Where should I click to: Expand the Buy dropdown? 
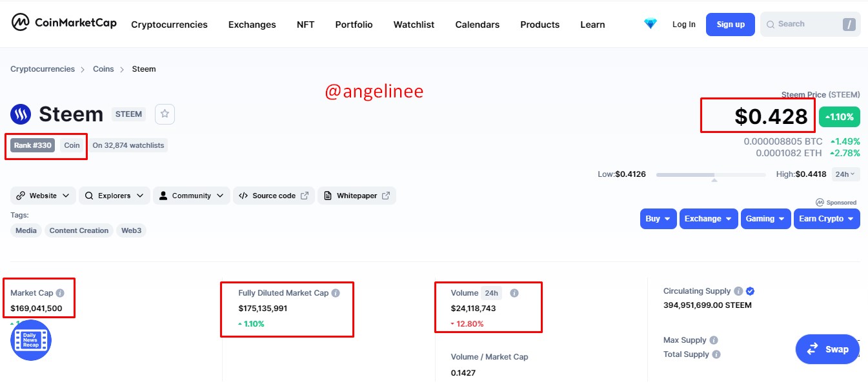point(658,219)
